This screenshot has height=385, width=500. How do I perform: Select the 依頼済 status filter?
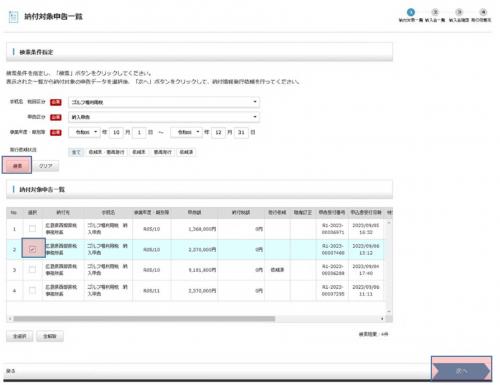(186, 152)
